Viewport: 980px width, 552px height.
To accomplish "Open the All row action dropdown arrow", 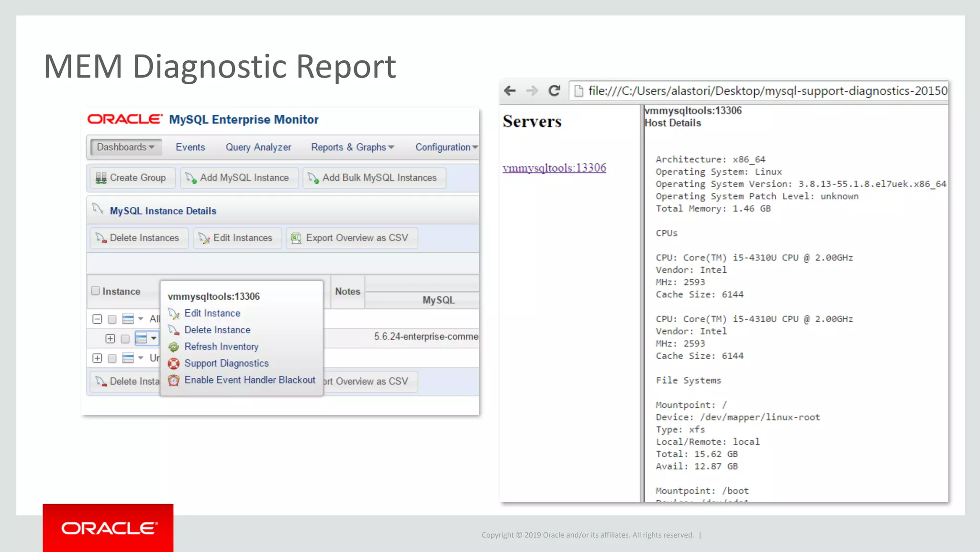I will [x=141, y=319].
